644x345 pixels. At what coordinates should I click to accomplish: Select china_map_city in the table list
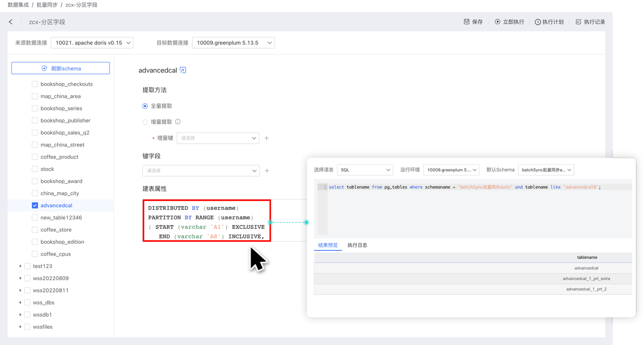click(59, 194)
